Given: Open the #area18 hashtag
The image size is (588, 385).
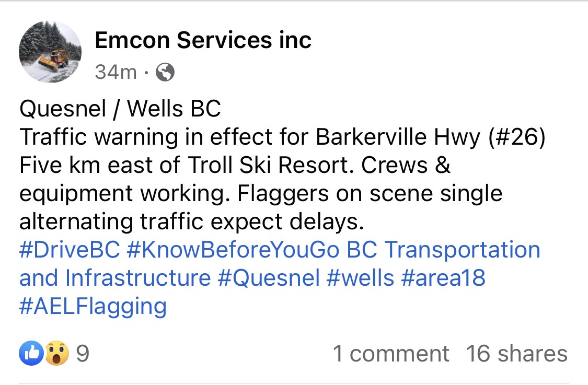Looking at the screenshot, I should click(x=443, y=278).
